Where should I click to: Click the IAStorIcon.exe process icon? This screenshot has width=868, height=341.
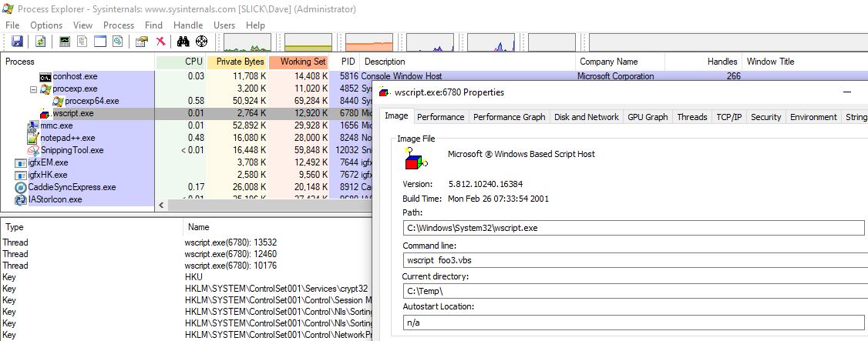tap(21, 199)
